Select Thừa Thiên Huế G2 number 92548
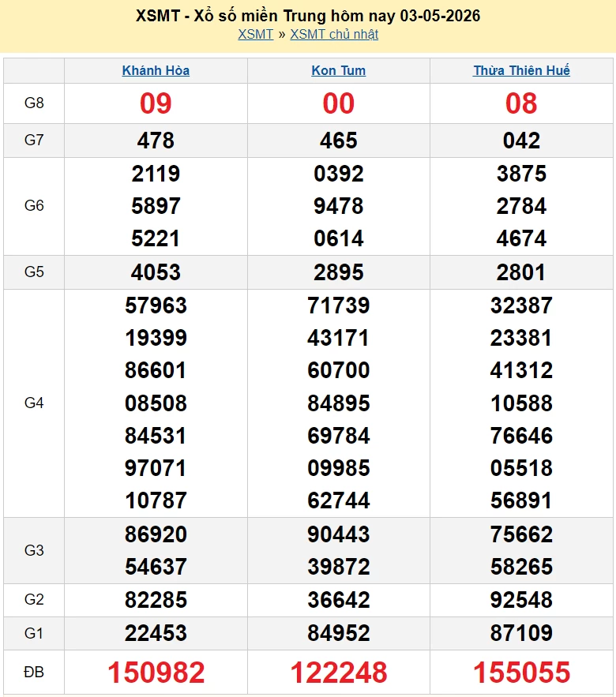The image size is (616, 697). tap(521, 600)
